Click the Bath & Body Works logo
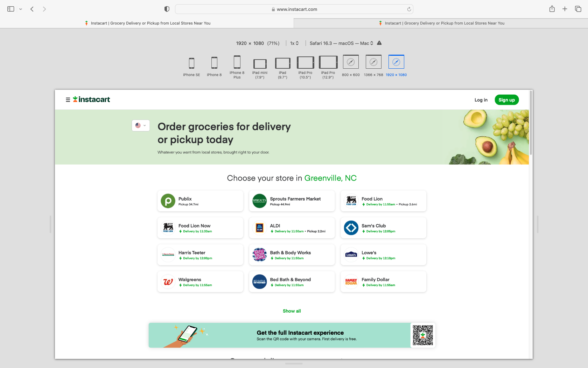The image size is (588, 368). [x=260, y=255]
